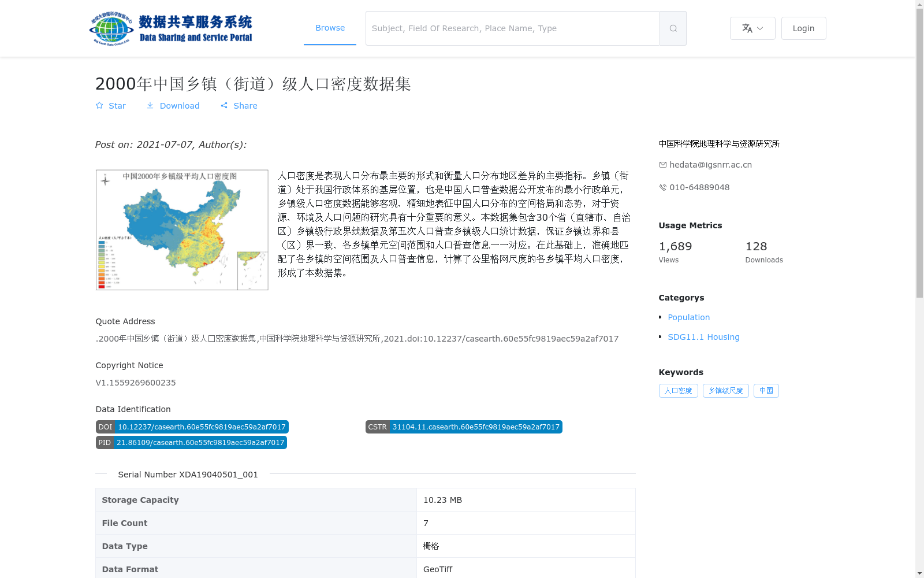The height and width of the screenshot is (578, 924).
Task: Collapse the dash marker before Serial Number
Action: (101, 474)
